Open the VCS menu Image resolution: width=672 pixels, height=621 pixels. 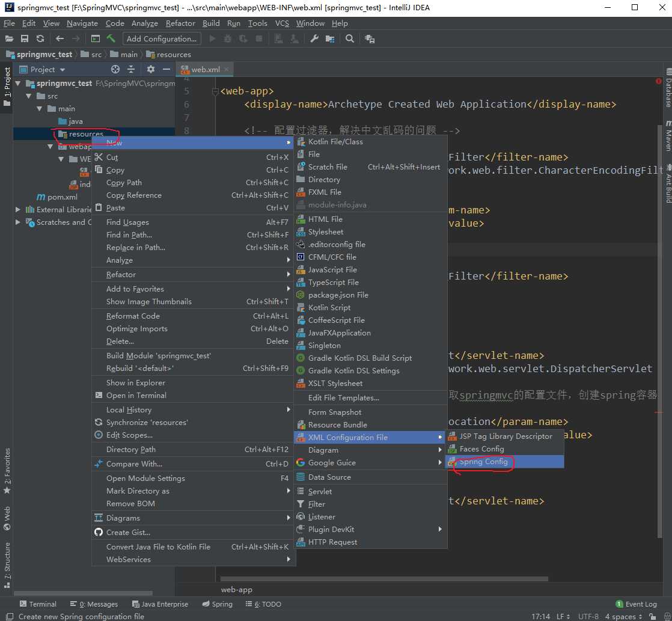[282, 23]
